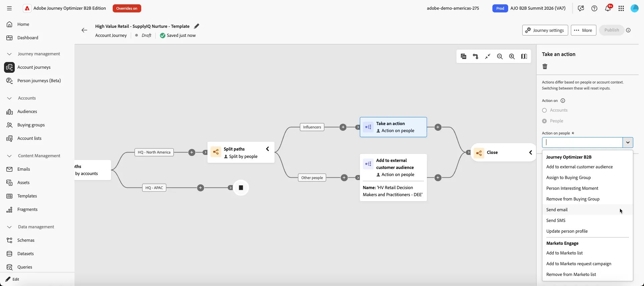Open the apps grid switcher
The height and width of the screenshot is (286, 644).
[621, 8]
